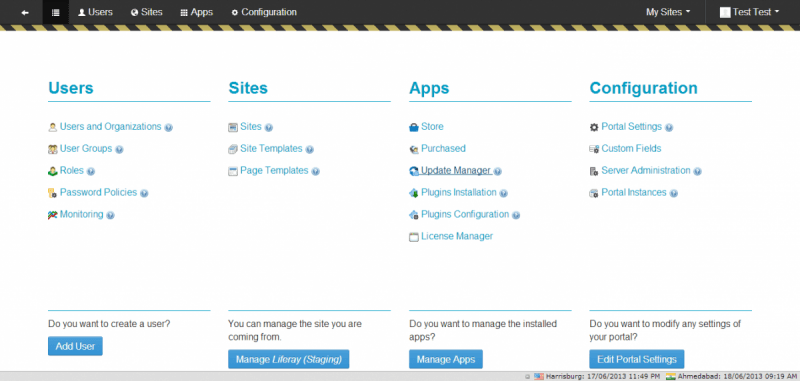Click the Manage Apps button
This screenshot has height=381, width=800.
(x=446, y=359)
